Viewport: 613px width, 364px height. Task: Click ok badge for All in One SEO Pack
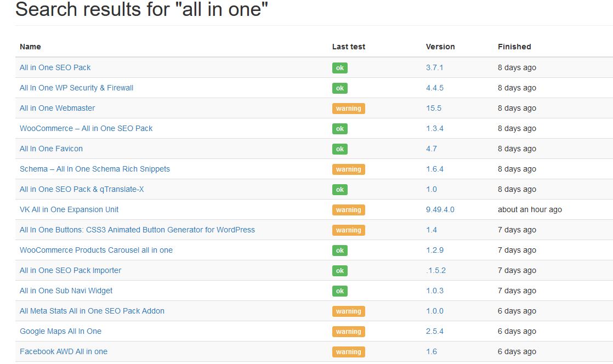pyautogui.click(x=340, y=68)
